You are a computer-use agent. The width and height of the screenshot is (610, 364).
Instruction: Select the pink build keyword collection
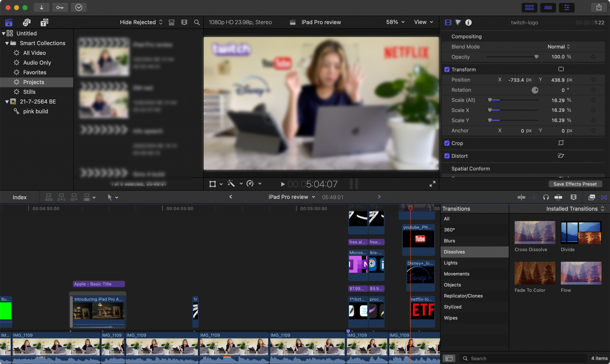(35, 111)
